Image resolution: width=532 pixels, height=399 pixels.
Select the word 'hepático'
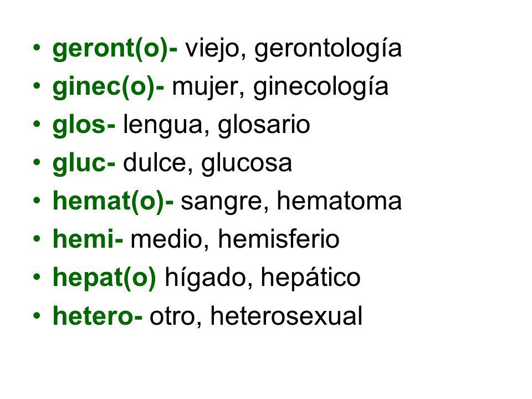(x=310, y=278)
